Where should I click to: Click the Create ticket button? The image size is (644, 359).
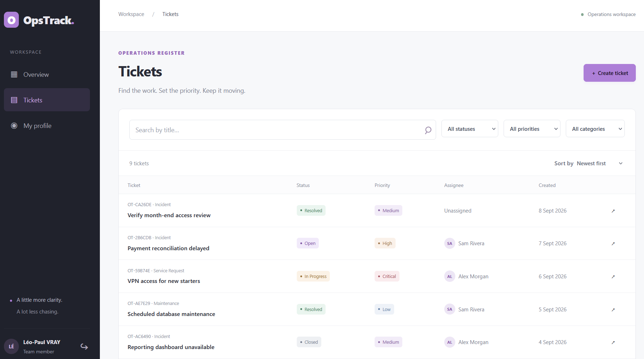[x=610, y=73]
